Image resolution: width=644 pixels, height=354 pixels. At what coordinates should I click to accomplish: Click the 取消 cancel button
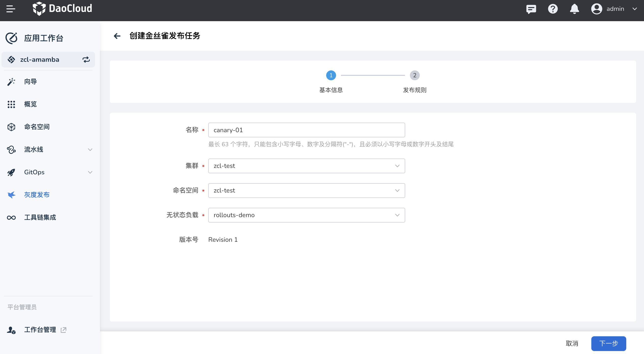coord(572,343)
